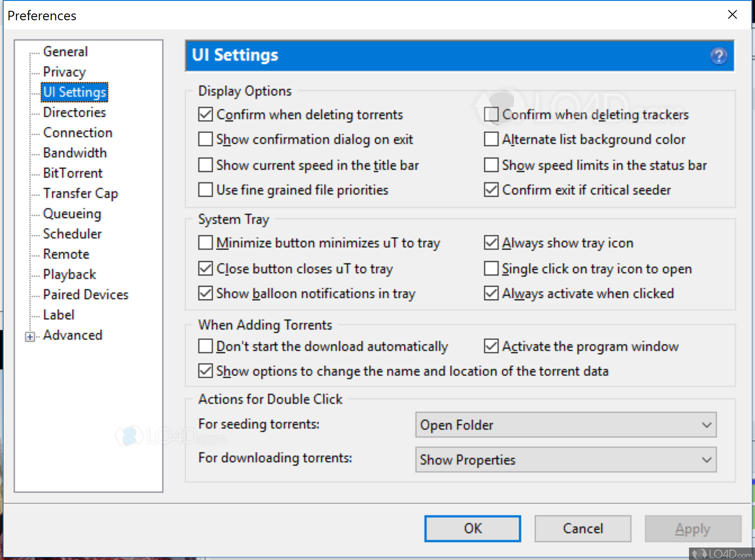Viewport: 755px width, 560px height.
Task: Select Bandwidth in the preferences tree
Action: (x=75, y=153)
